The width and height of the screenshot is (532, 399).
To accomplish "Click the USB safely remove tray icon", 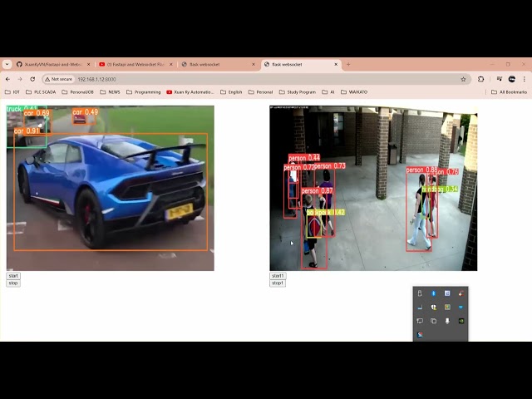I will click(420, 293).
